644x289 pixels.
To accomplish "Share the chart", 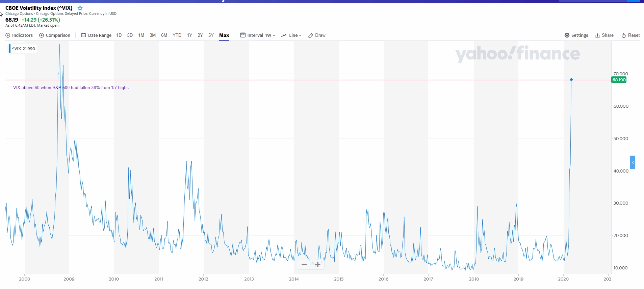I will click(604, 35).
